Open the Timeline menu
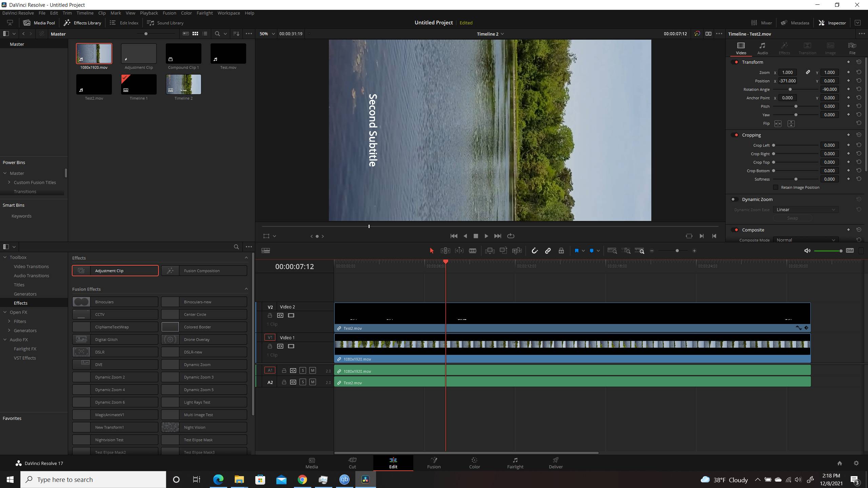Screen dimensions: 868x488 (85, 13)
